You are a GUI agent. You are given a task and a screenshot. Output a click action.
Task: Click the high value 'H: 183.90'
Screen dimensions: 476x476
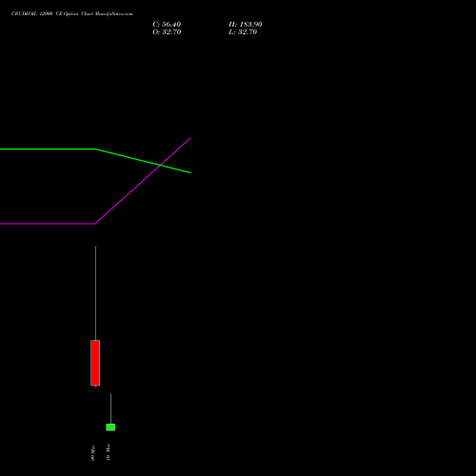click(246, 25)
